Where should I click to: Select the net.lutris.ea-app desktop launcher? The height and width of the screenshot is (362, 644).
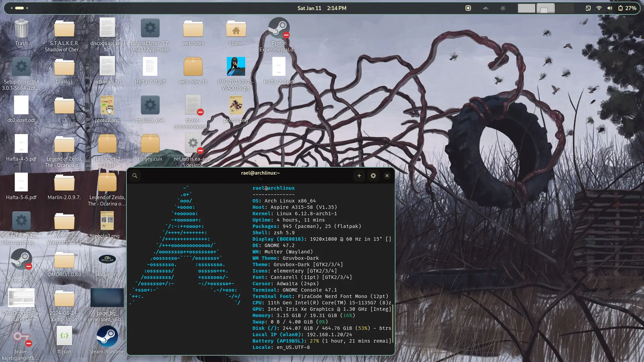[194, 143]
